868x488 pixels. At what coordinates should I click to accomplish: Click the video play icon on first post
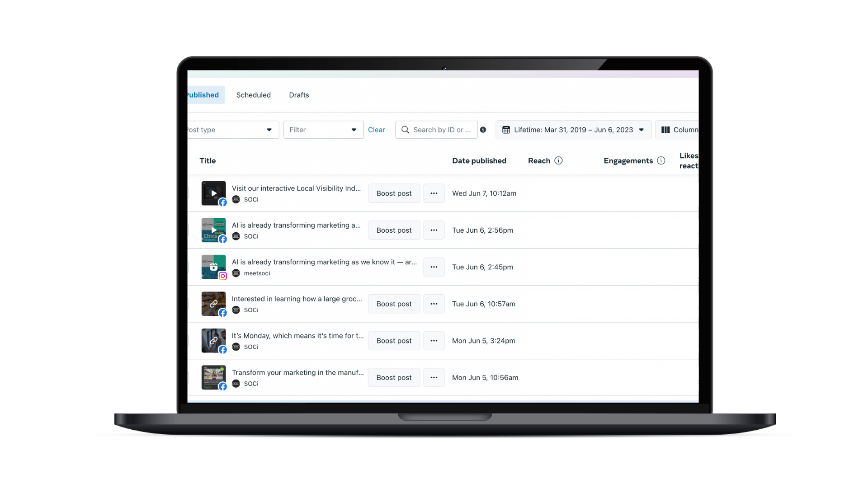click(213, 193)
